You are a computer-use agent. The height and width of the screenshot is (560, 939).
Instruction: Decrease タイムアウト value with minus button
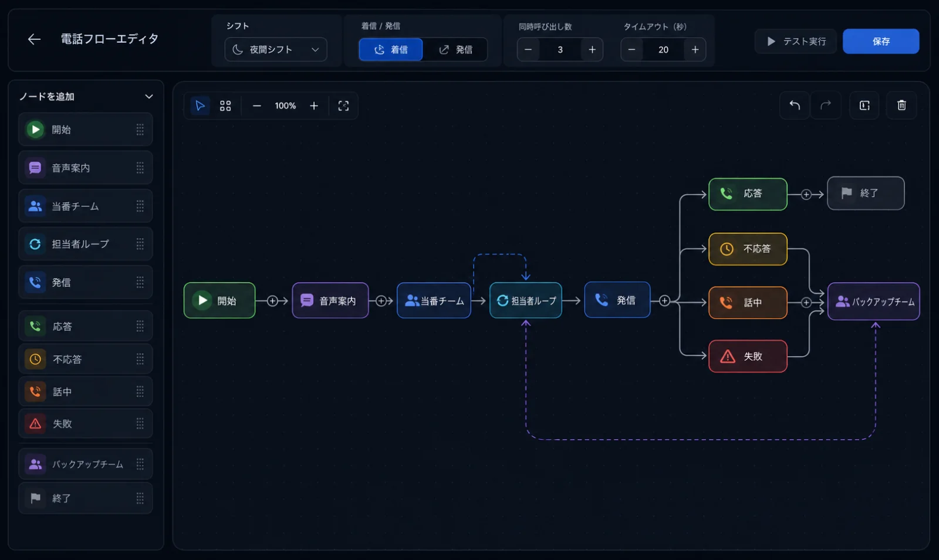631,50
